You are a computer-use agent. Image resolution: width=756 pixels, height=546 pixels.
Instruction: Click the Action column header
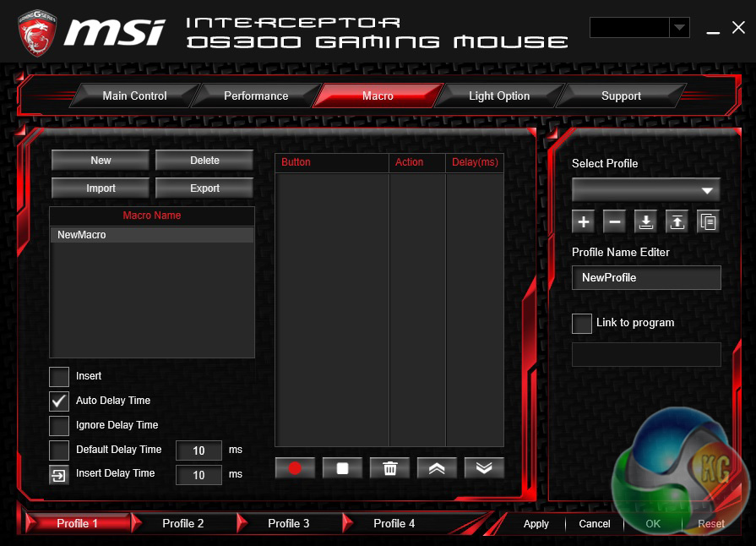coord(417,162)
